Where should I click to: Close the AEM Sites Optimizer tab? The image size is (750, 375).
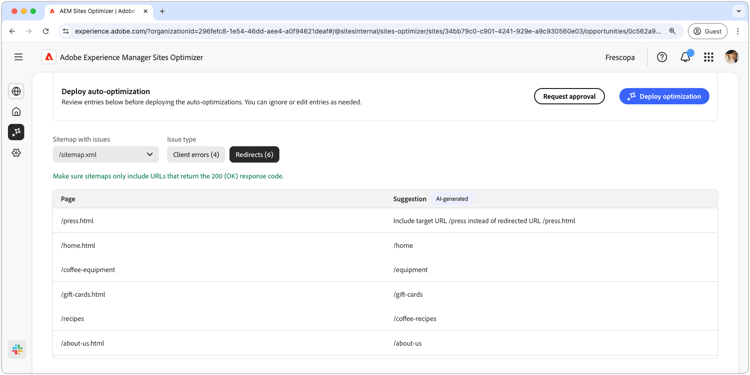[145, 11]
